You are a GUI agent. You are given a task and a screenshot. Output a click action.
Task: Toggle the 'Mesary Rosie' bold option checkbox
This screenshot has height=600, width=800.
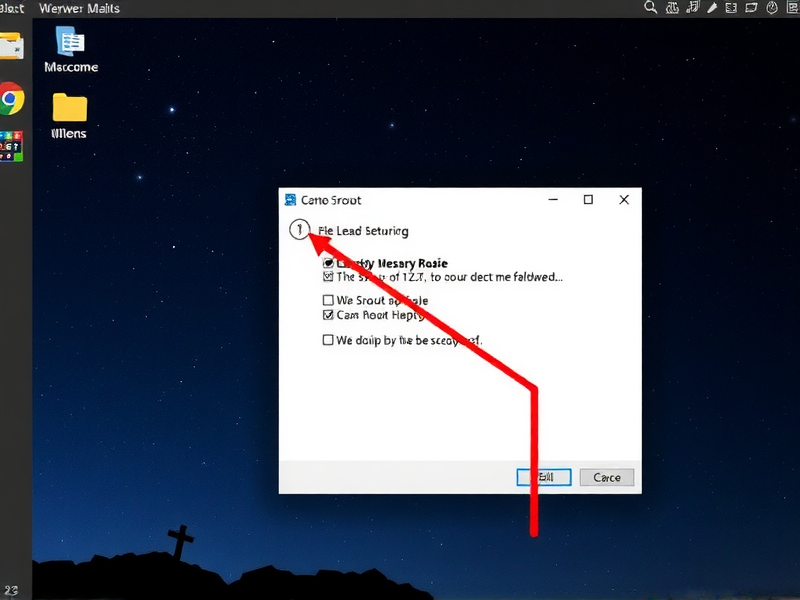pos(328,263)
